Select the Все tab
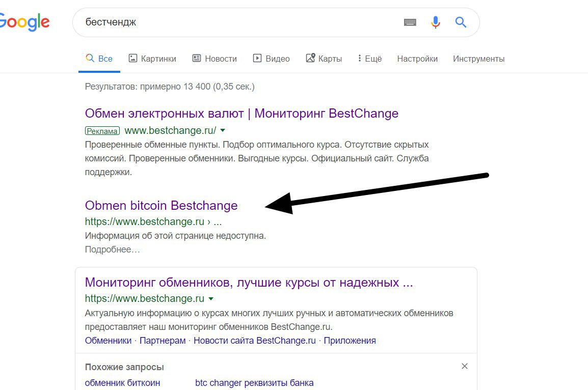The image size is (588, 390). pos(99,59)
